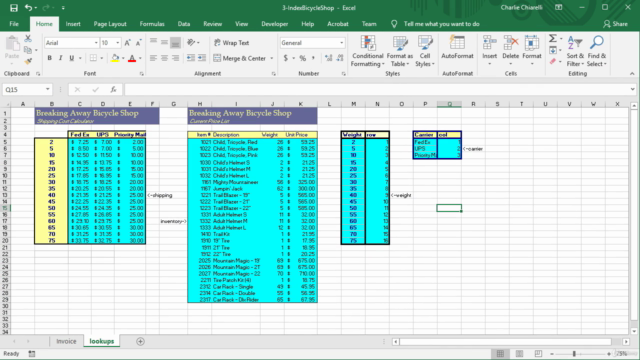This screenshot has height=360, width=640.
Task: Expand the formula bar
Action: pos(632,89)
